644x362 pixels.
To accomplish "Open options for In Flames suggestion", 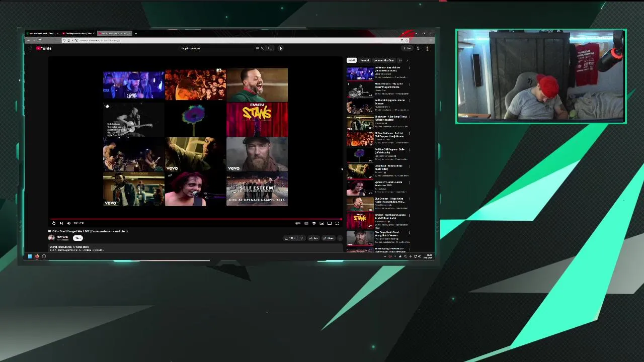I will [x=410, y=68].
